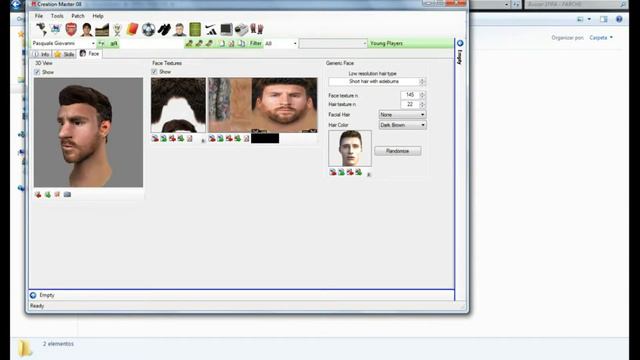Click the Explorer preview pane toggle icon
The width and height of the screenshot is (640, 360).
pos(604,19)
